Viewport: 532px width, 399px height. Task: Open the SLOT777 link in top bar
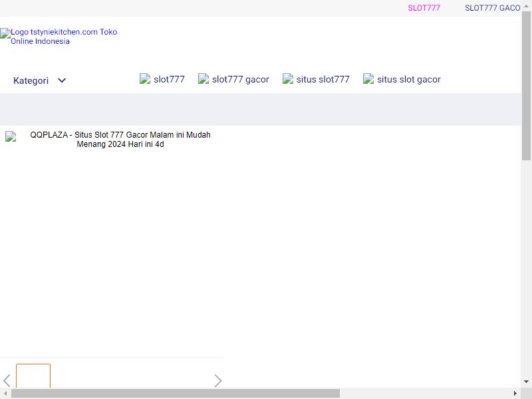coord(424,8)
